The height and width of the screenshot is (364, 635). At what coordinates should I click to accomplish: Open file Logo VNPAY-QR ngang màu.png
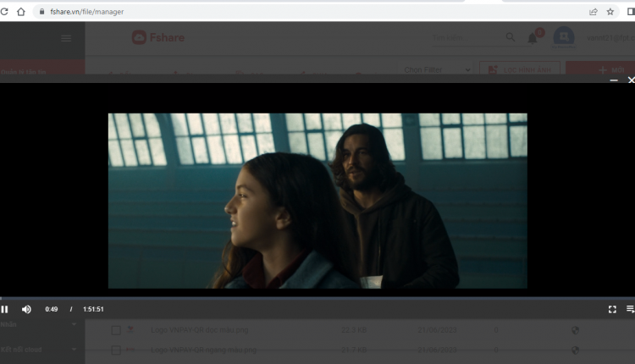coord(203,350)
